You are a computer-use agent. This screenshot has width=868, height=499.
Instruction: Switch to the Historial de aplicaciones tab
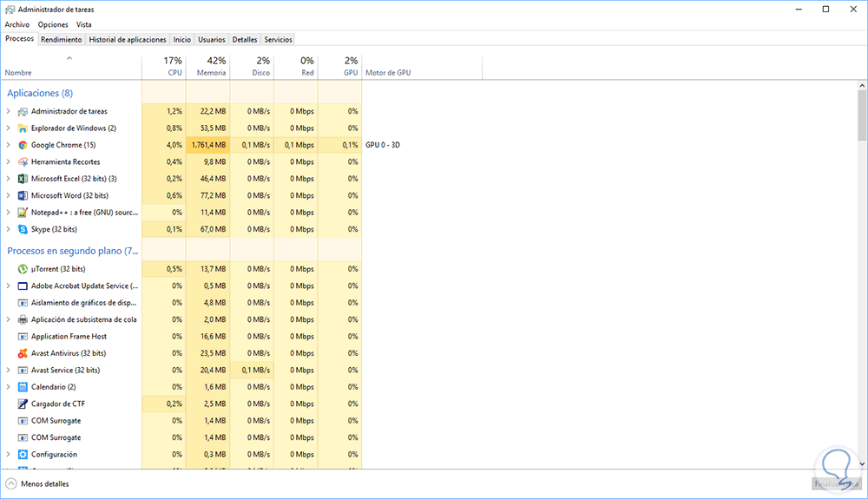coord(128,40)
